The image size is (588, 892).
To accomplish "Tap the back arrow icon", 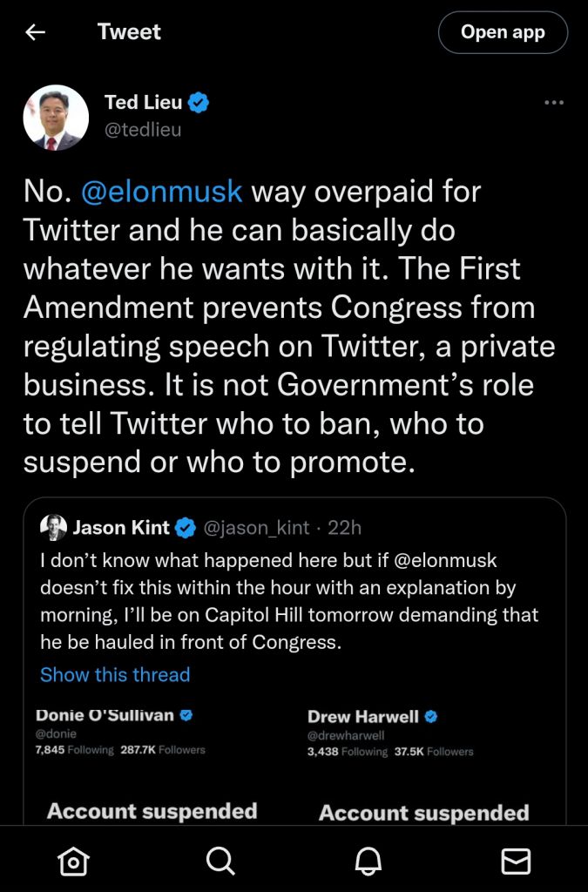I will [36, 32].
